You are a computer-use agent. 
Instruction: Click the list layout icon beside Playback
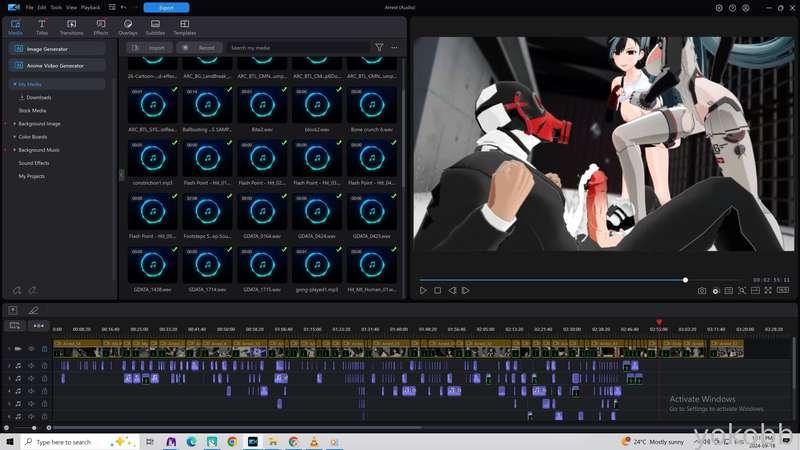(x=112, y=8)
